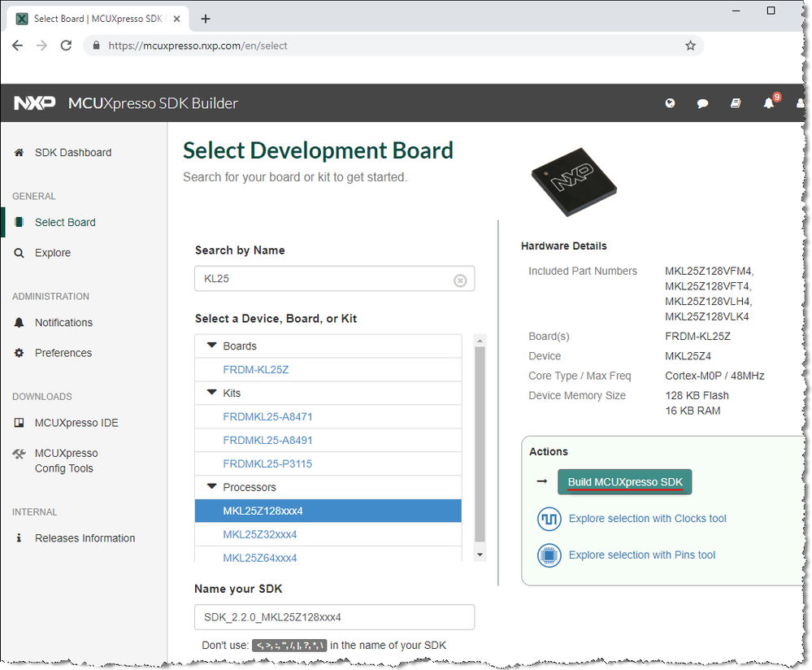
Task: Select kit FRDMKL25-A8491
Action: (267, 440)
